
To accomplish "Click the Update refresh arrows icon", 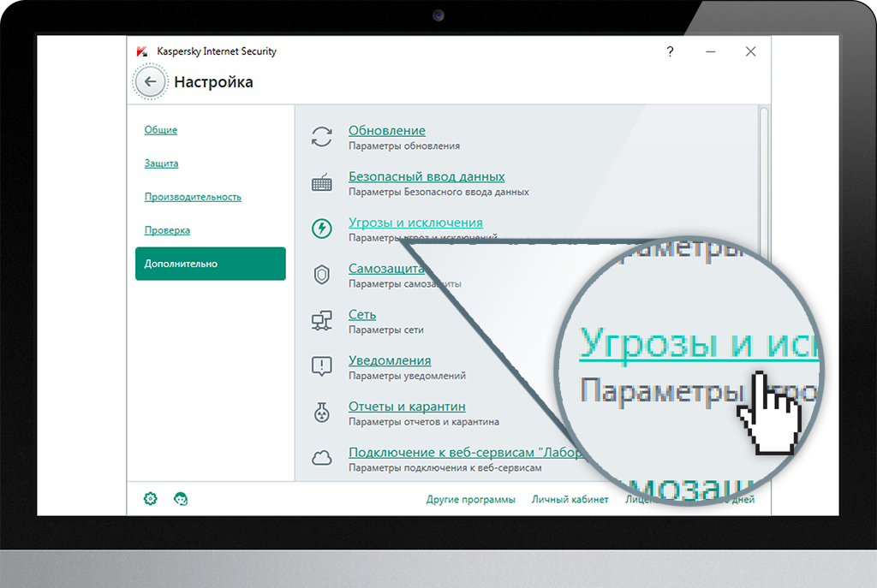I will [x=321, y=137].
